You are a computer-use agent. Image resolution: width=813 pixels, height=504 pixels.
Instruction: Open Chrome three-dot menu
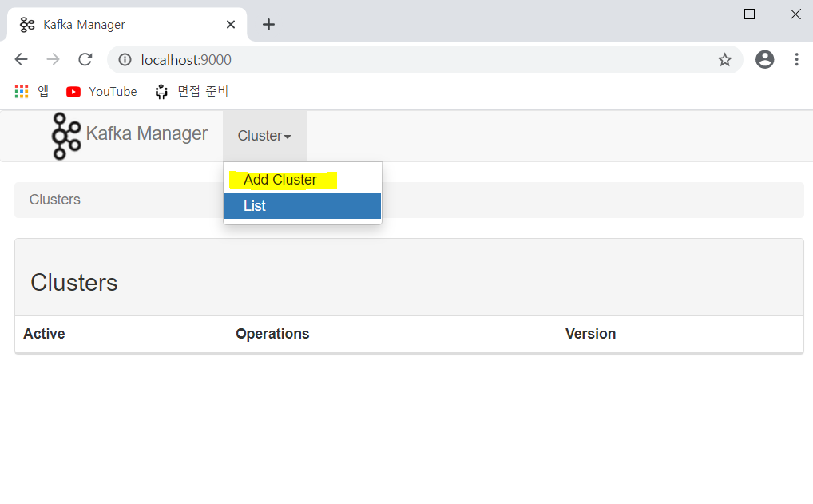coord(796,60)
